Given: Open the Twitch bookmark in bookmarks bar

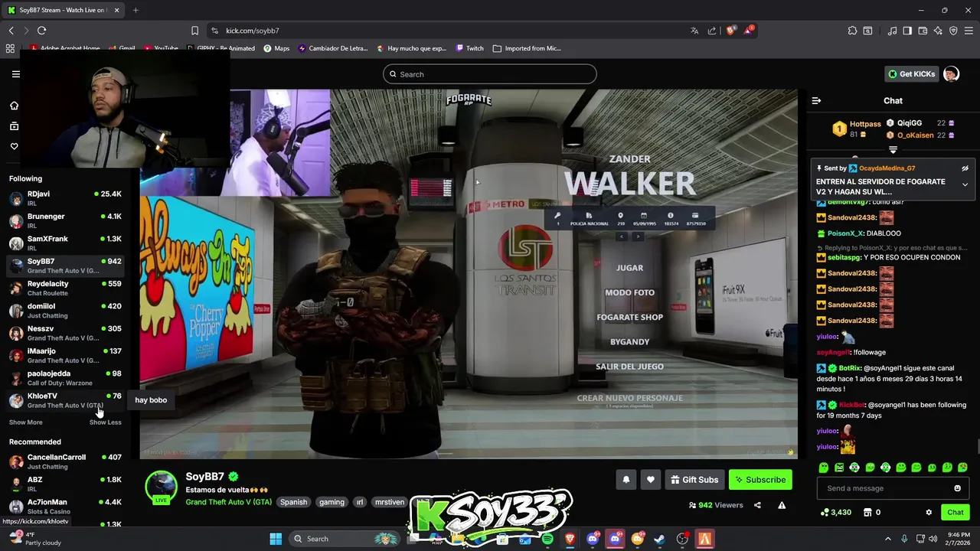Looking at the screenshot, I should [469, 48].
